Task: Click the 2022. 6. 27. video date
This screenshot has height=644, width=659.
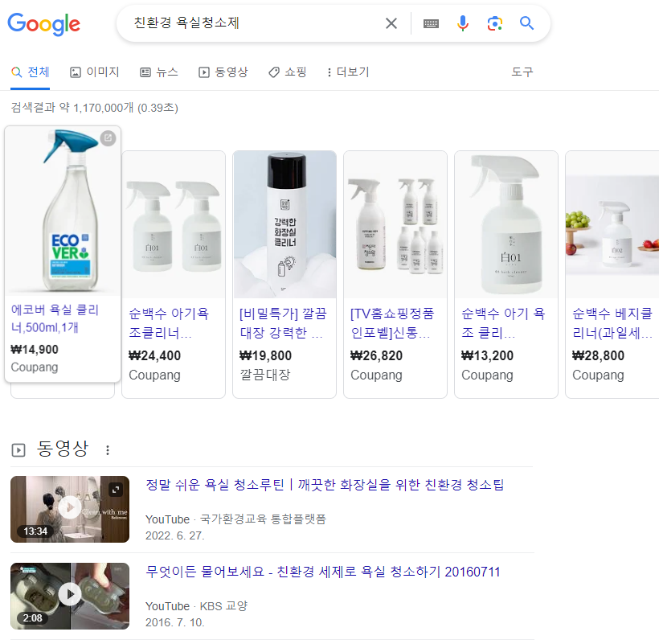Action: click(175, 535)
